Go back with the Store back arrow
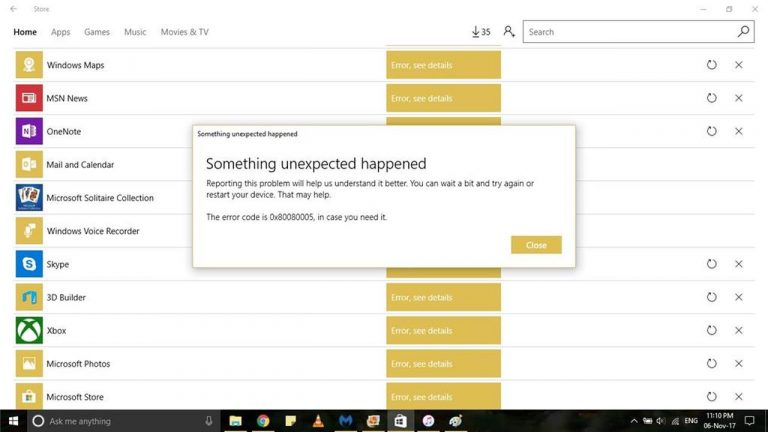Viewport: 768px width, 432px height. 14,9
